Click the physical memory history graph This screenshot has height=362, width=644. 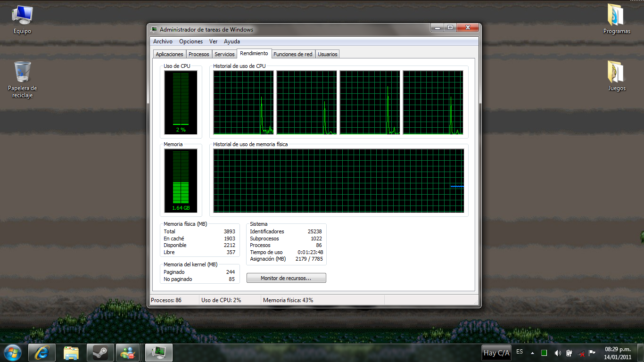[x=339, y=181]
